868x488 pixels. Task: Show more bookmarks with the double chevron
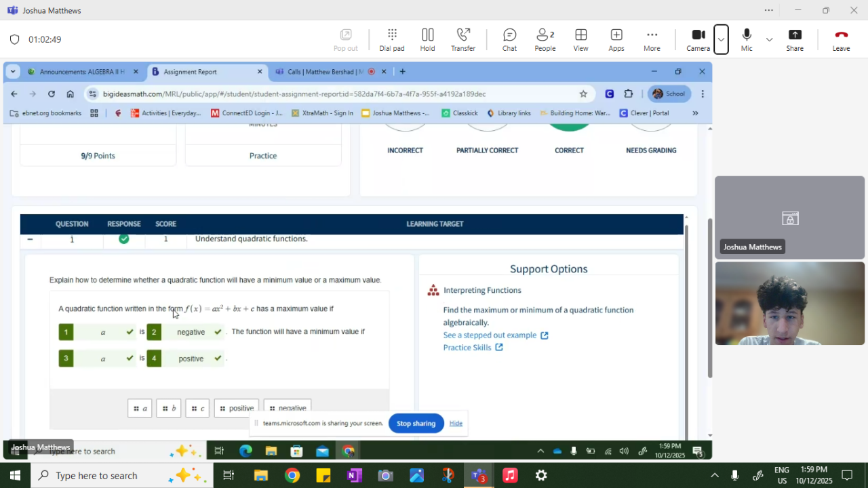coord(695,113)
